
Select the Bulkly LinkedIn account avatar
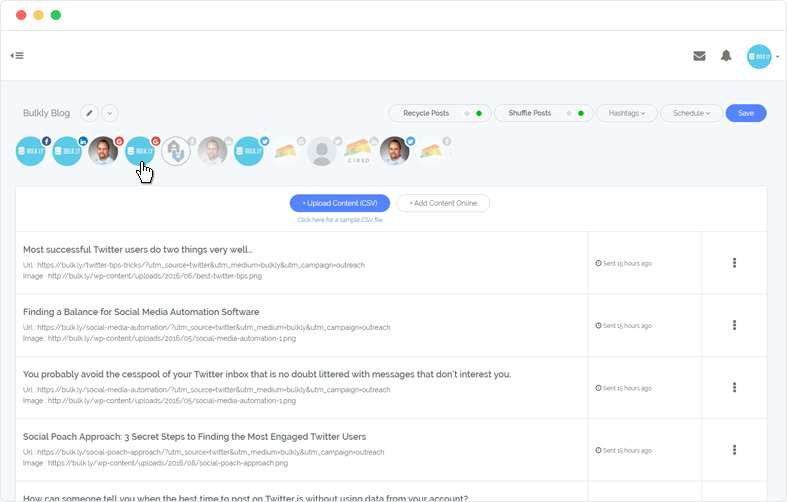click(x=67, y=151)
